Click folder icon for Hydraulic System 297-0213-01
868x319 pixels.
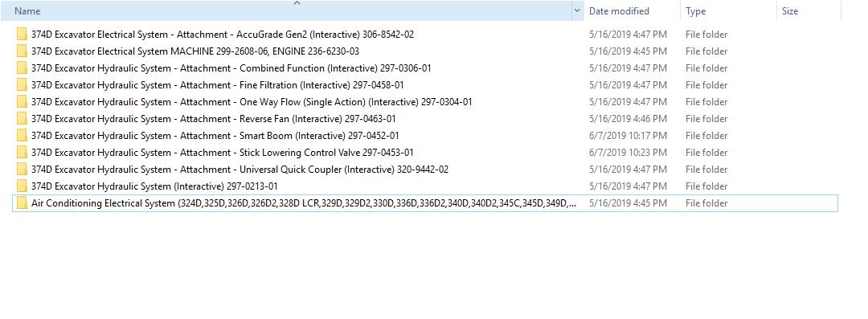point(23,186)
